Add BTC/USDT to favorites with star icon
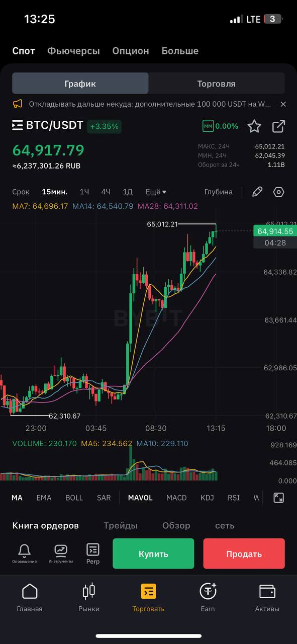Image resolution: width=297 pixels, height=644 pixels. [254, 126]
